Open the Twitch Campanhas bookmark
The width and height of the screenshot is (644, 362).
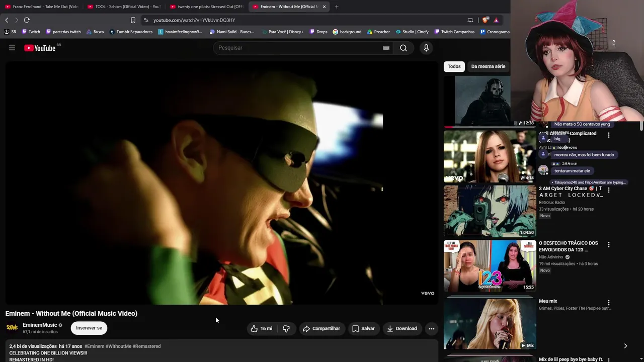tap(454, 32)
